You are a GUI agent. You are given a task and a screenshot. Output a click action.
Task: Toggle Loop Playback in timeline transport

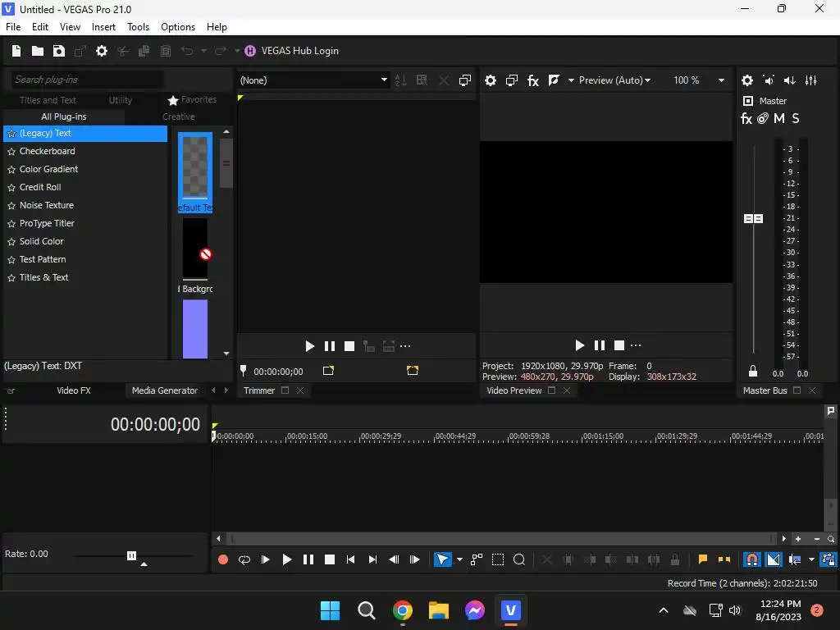(x=244, y=559)
